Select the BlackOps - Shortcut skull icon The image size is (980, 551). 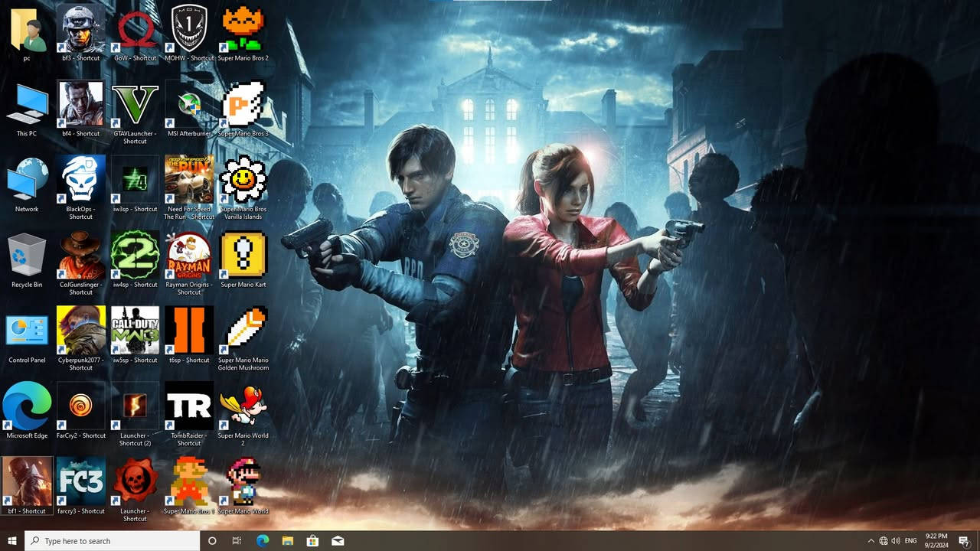click(81, 179)
